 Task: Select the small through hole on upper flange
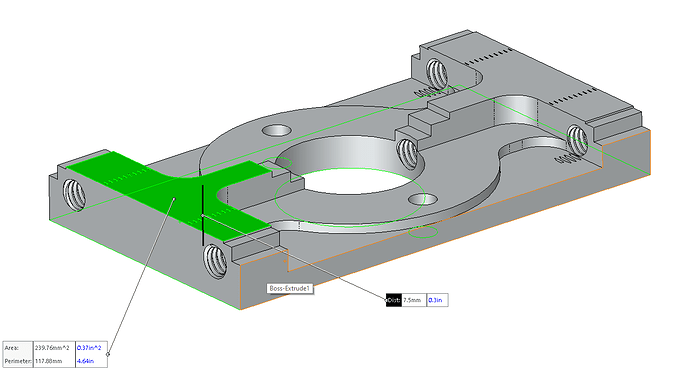click(276, 130)
